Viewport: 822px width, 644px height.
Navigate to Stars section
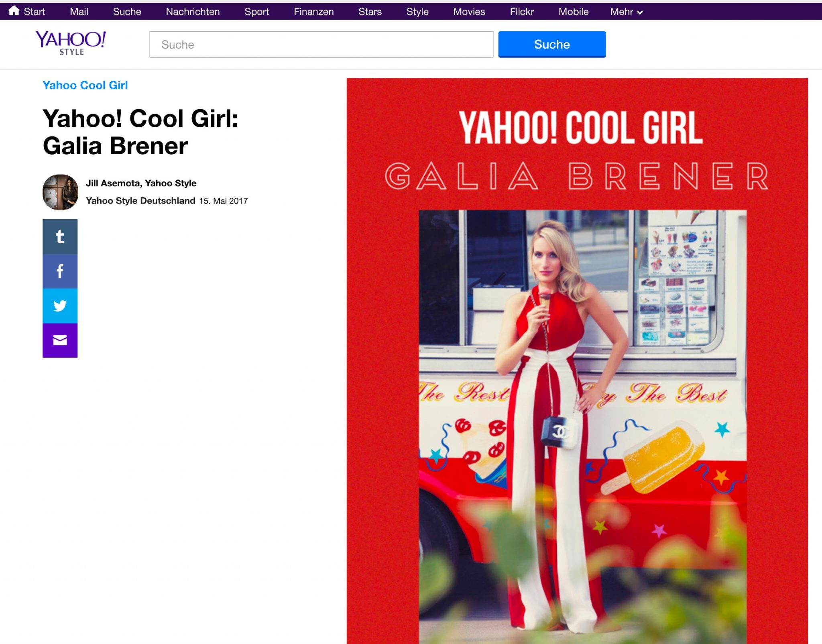tap(370, 12)
